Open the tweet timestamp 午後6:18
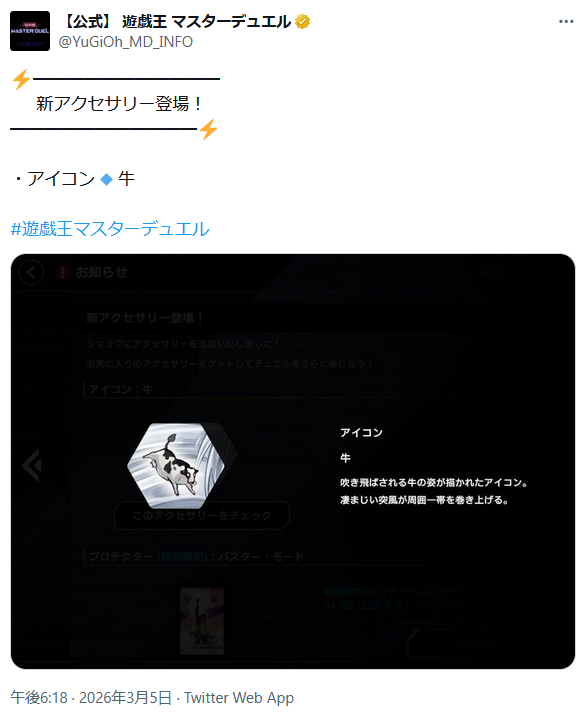 tap(39, 698)
